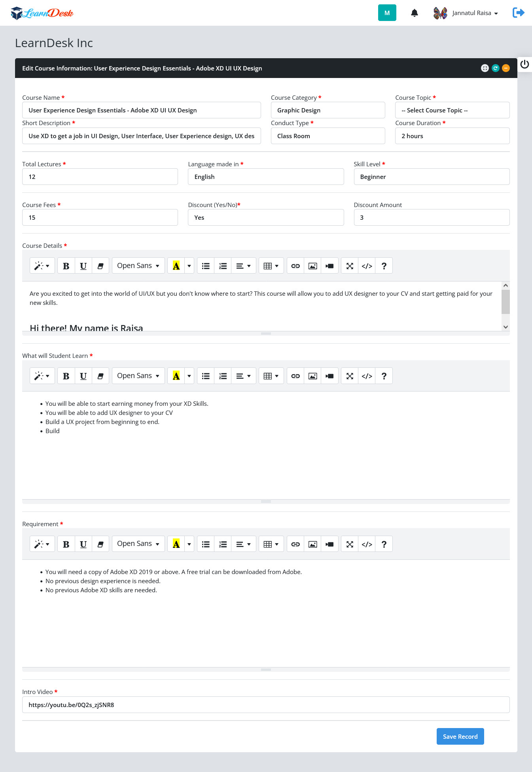Open help in Course Details editor
The image size is (532, 772).
(384, 266)
